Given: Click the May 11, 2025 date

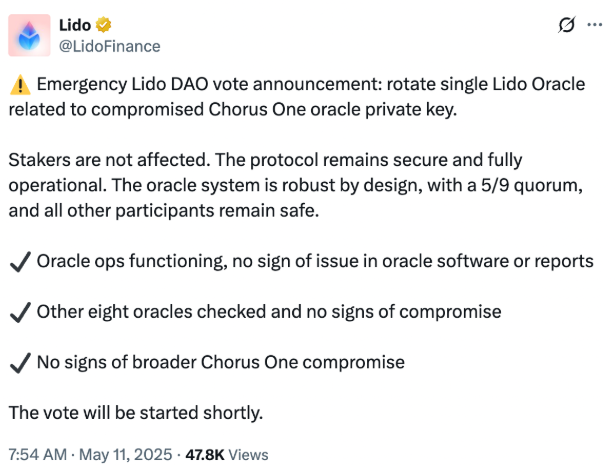Looking at the screenshot, I should click(x=126, y=455).
